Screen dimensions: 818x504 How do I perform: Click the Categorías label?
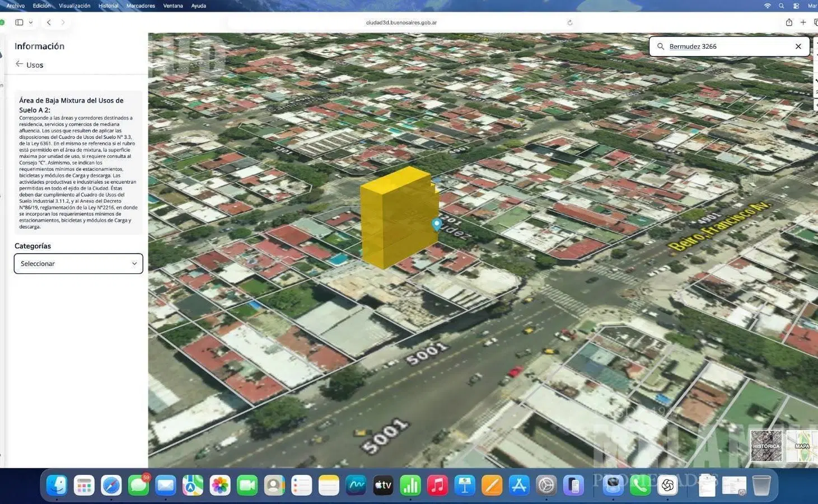tap(32, 246)
